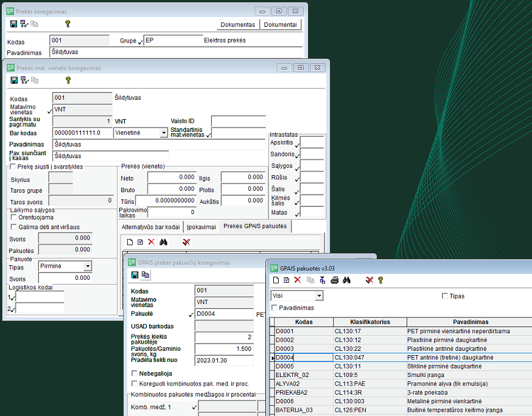Image resolution: width=532 pixels, height=416 pixels.
Task: Check the Orentuojama checkbox
Action: (14, 217)
